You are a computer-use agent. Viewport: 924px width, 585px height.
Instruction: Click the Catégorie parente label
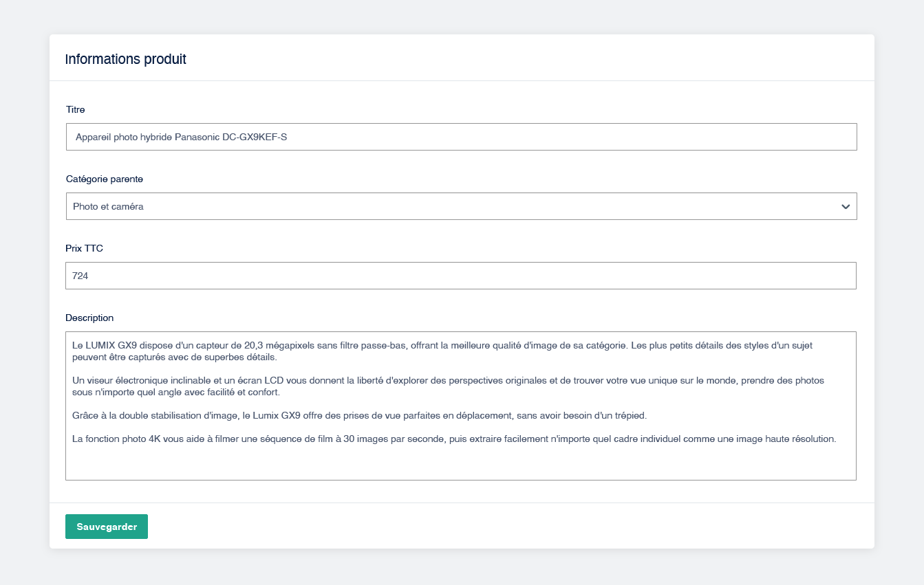[105, 179]
